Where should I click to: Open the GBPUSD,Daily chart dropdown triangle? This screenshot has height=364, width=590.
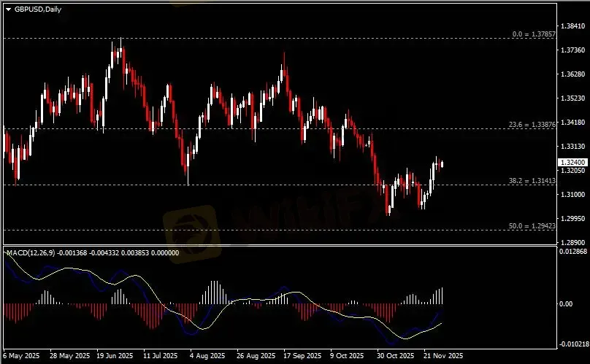[8, 9]
